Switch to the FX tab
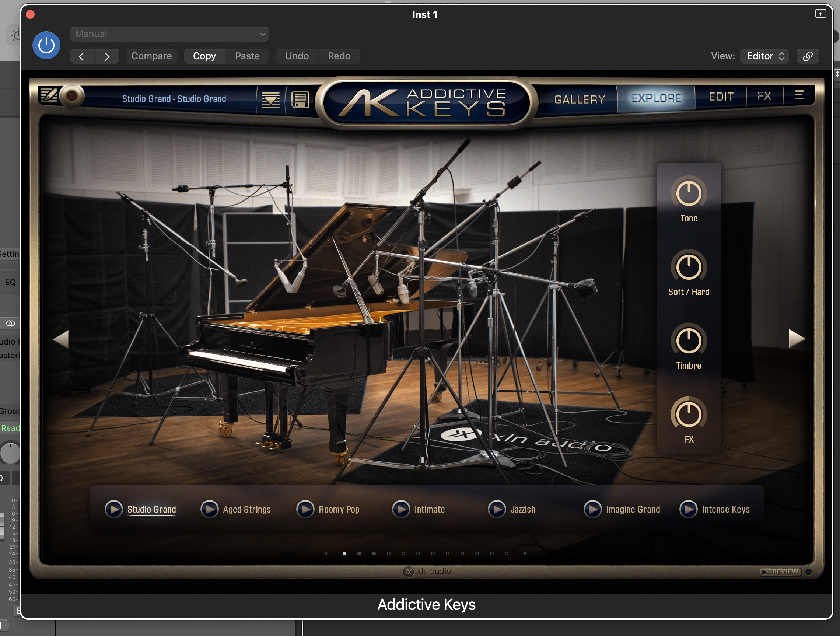The image size is (840, 636). tap(764, 96)
